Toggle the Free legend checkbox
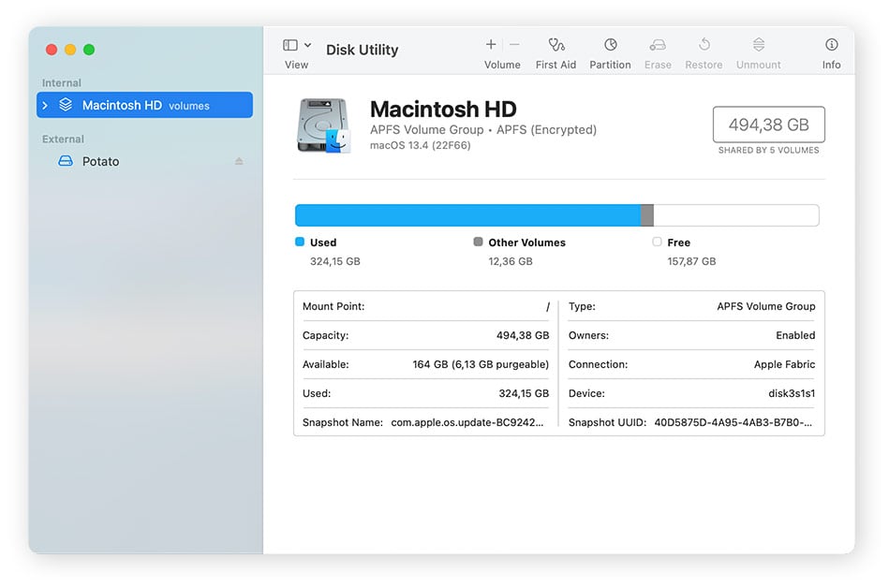889x588 pixels. 657,242
